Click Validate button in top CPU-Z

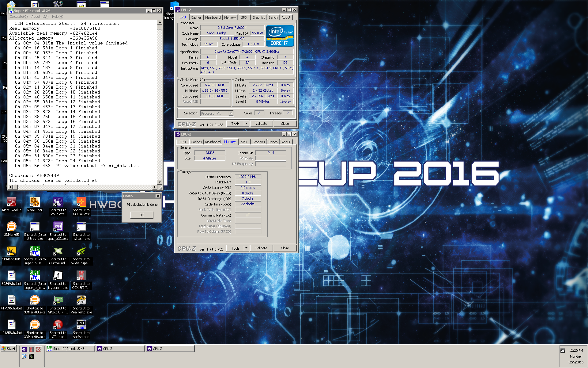tap(261, 124)
